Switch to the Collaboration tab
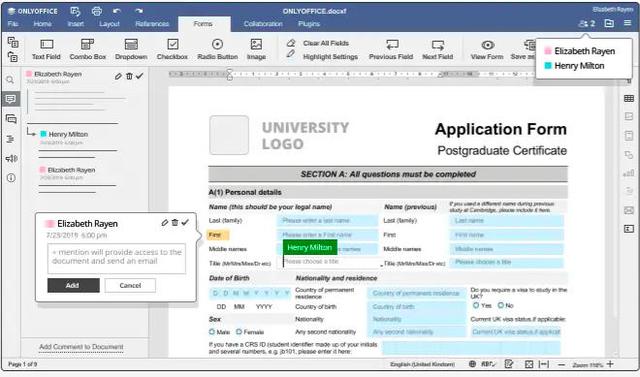This screenshot has width=640, height=377. (263, 24)
